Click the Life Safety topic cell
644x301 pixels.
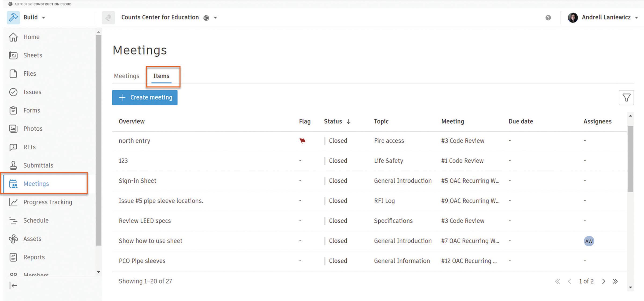389,161
